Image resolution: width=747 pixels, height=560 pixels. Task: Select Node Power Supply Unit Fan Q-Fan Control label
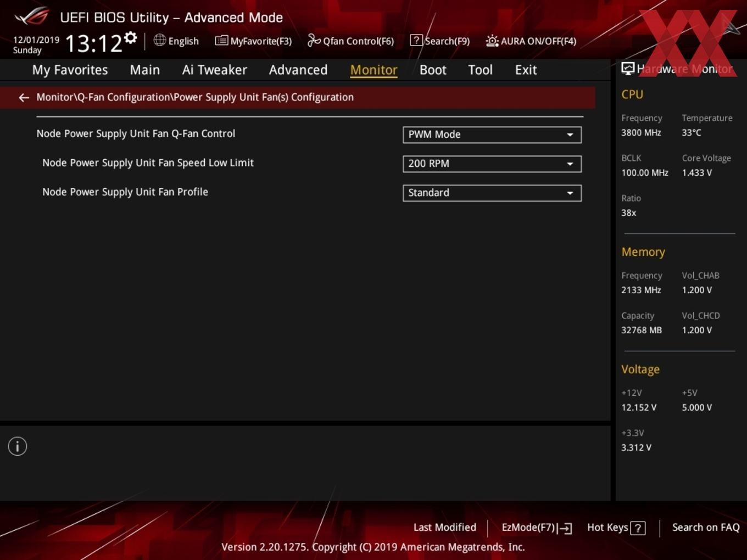pos(136,133)
